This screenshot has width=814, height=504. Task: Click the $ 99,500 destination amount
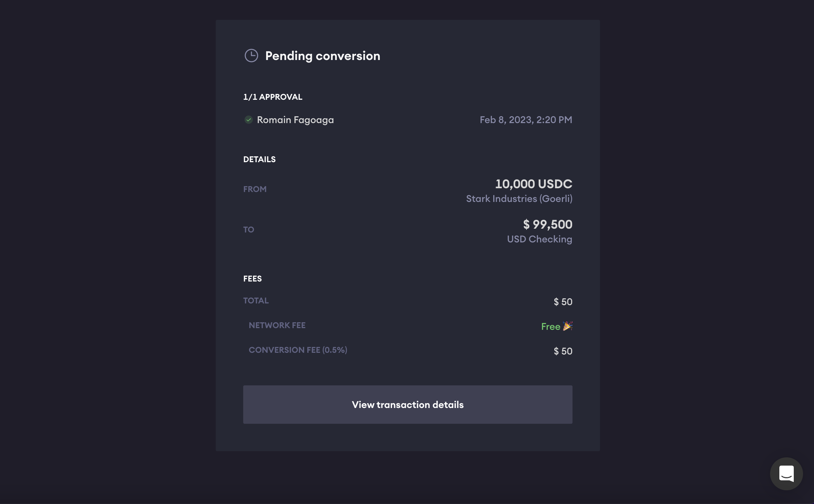click(x=547, y=225)
